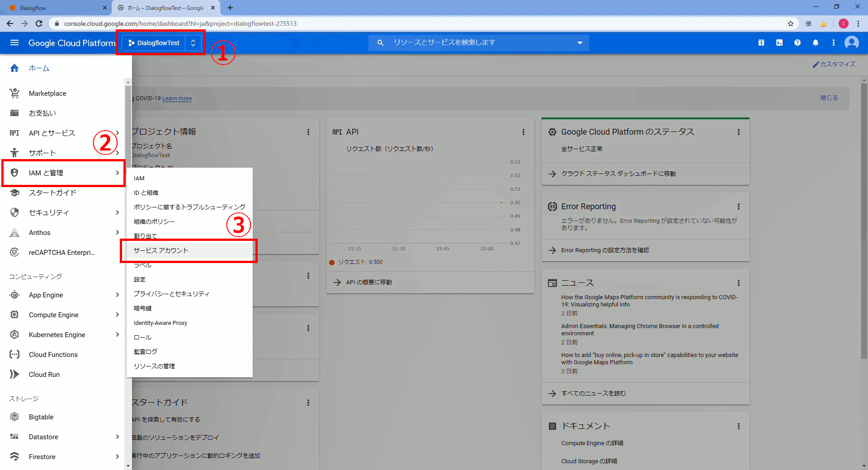Bookmark this page with the star icon
The image size is (868, 470).
coord(791,23)
